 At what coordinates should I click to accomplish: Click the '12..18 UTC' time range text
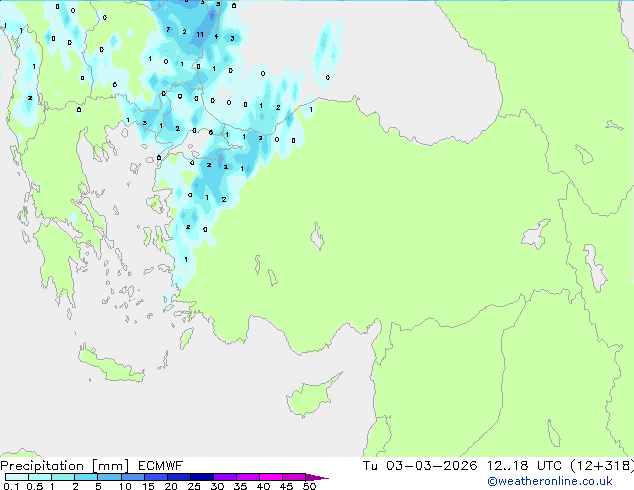(524, 466)
